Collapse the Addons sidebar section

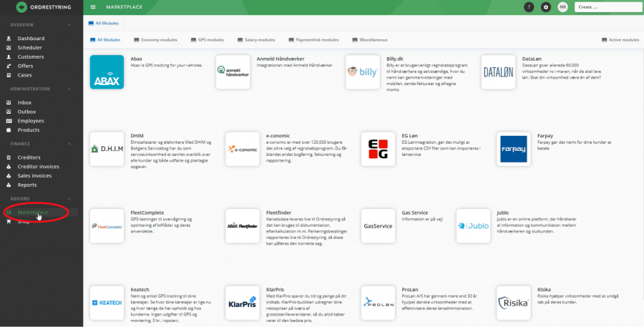click(69, 199)
